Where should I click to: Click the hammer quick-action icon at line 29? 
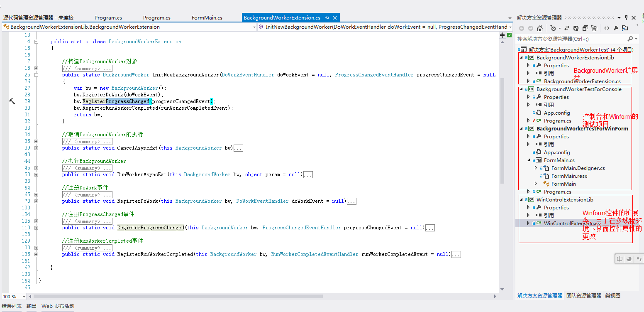click(12, 101)
